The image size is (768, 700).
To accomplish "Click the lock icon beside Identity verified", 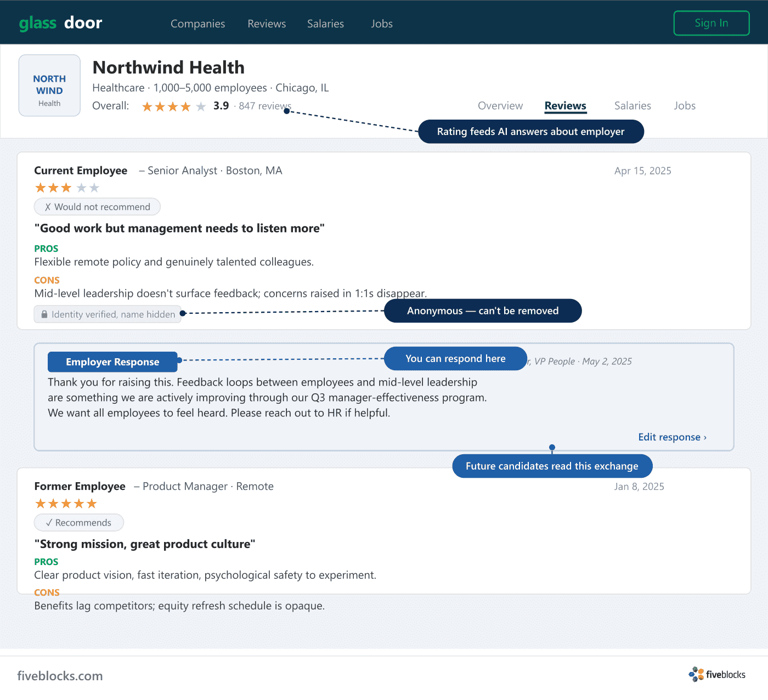I will click(x=44, y=314).
